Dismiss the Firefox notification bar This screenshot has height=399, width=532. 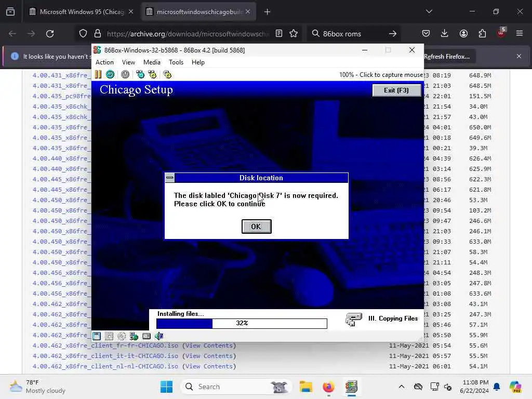(x=519, y=56)
